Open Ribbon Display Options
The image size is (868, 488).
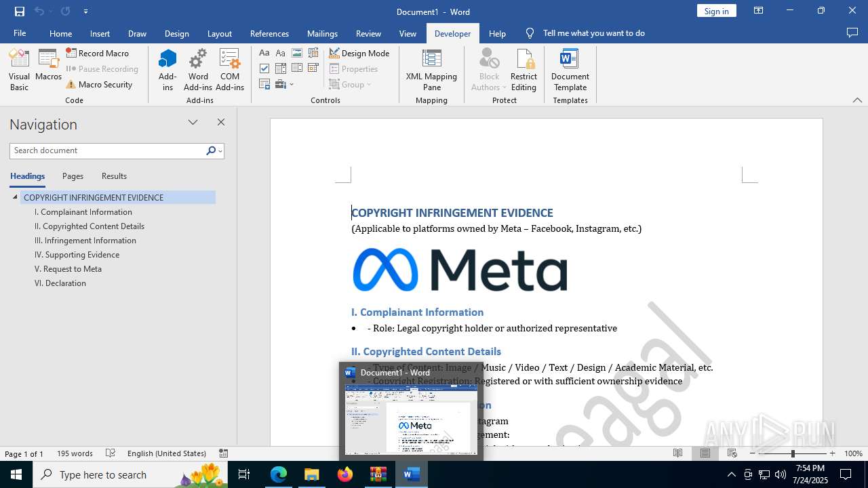click(758, 11)
